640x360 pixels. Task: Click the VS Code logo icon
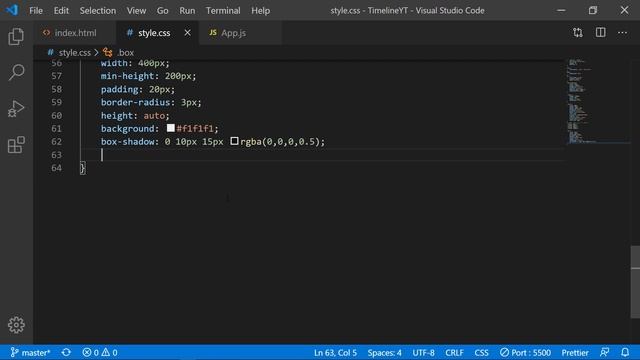pyautogui.click(x=12, y=10)
